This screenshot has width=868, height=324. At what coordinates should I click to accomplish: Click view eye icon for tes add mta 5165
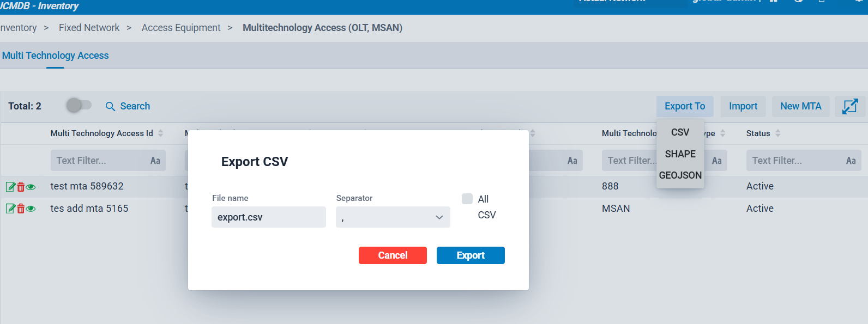[31, 209]
